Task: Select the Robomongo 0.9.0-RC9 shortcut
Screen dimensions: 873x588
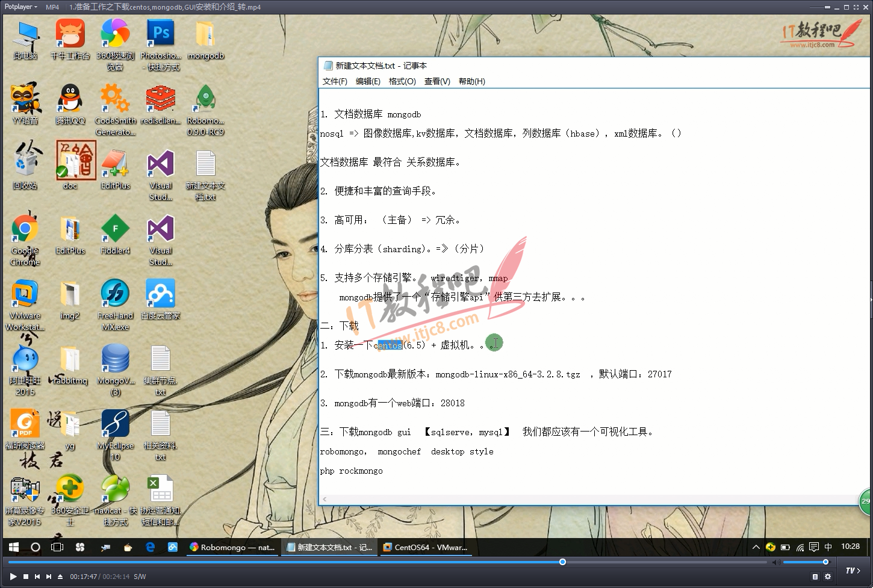Action: 206,110
